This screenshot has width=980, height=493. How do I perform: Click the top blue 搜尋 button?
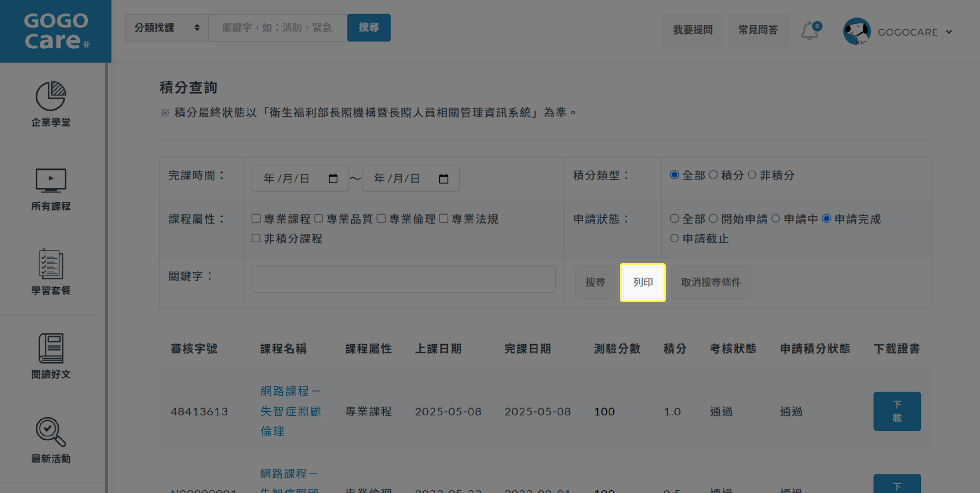(x=369, y=27)
